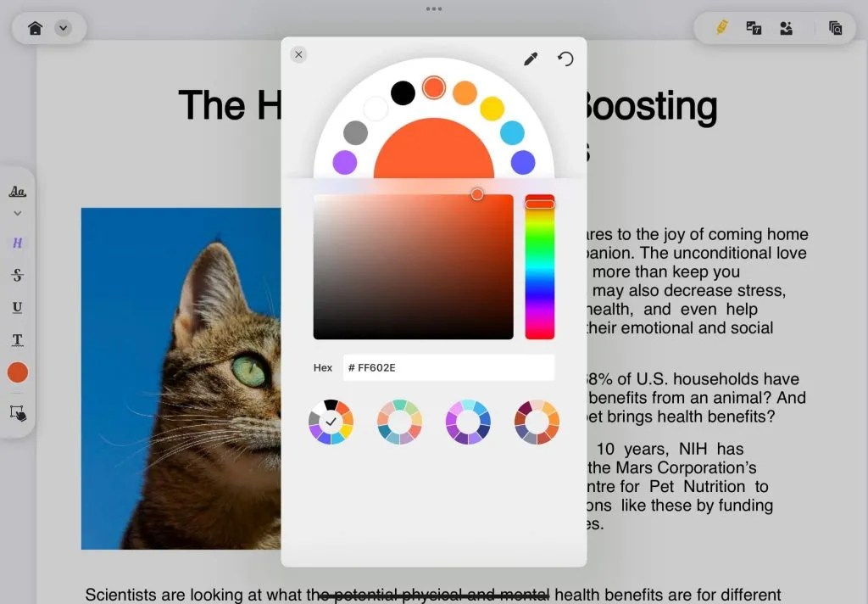Select the checkmarked palette wheel
The image size is (868, 604).
coord(331,421)
